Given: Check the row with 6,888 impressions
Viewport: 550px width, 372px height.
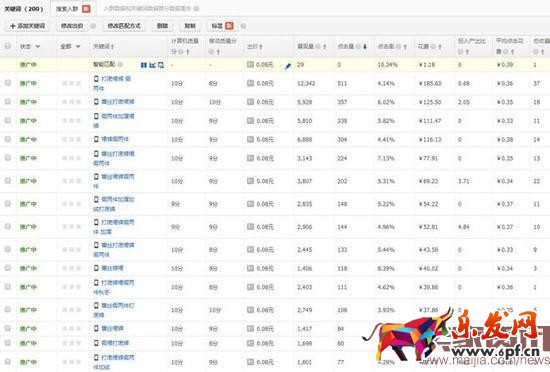Looking at the screenshot, I should (7, 139).
